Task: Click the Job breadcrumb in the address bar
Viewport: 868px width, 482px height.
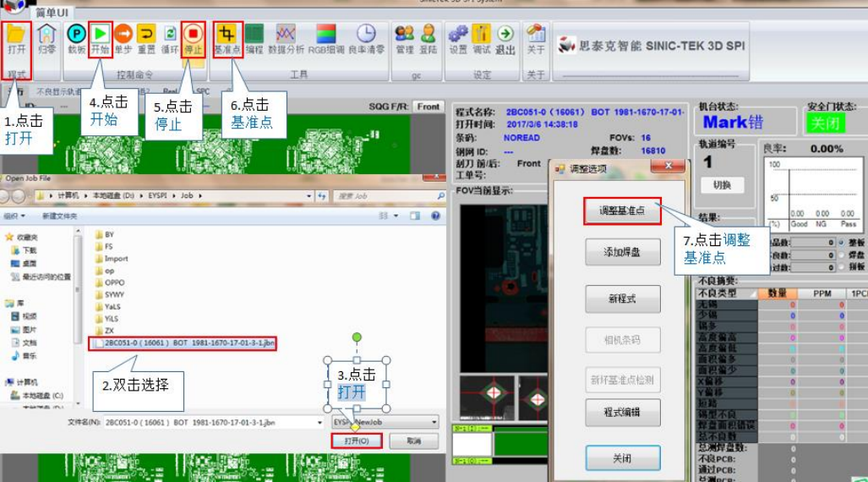Action: [187, 195]
